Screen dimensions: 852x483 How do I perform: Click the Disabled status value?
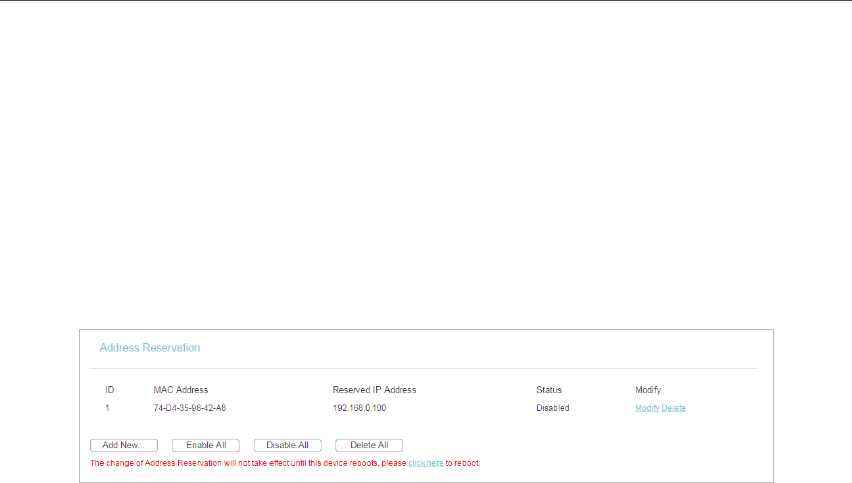[x=553, y=408]
